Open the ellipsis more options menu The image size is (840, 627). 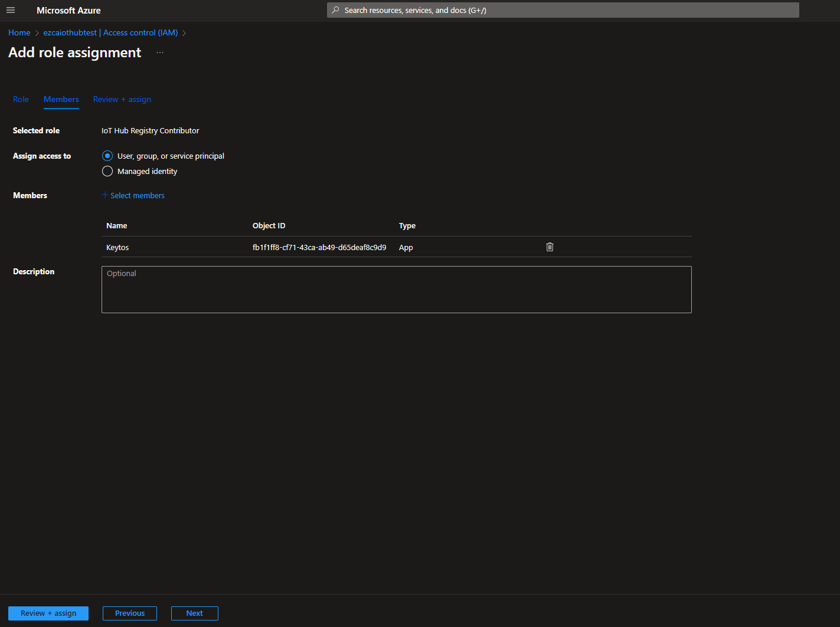tap(160, 52)
